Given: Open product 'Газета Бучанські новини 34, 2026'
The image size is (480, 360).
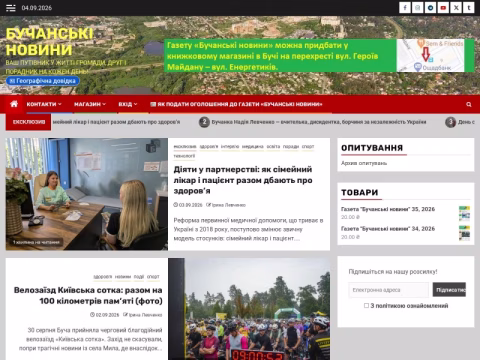Looking at the screenshot, I should coord(388,229).
